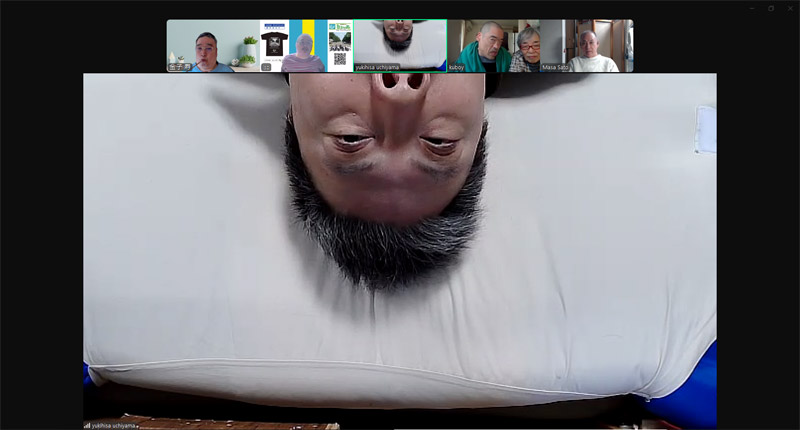Maximize or restore the meeting window
800x430 pixels.
[770, 8]
